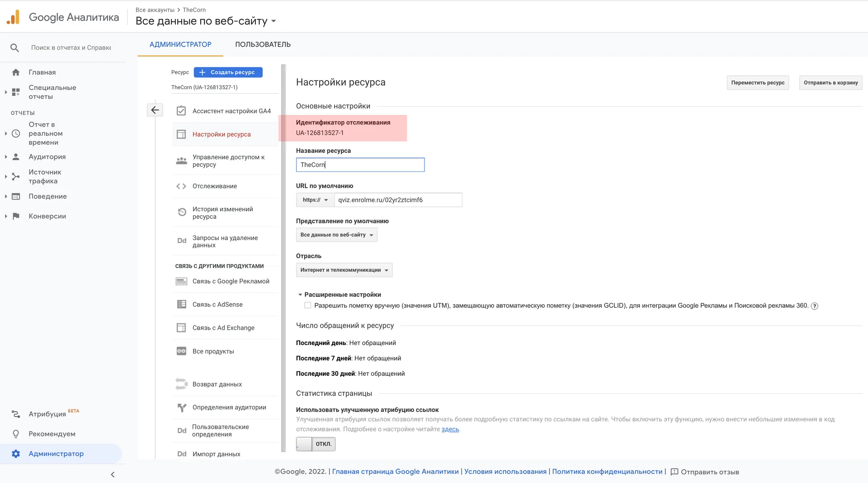
Task: Click the Поведение behavior icon
Action: pyautogui.click(x=16, y=196)
